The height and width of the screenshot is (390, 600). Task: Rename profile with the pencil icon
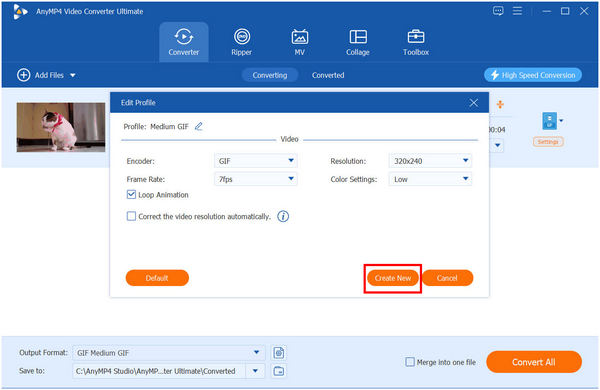point(199,126)
